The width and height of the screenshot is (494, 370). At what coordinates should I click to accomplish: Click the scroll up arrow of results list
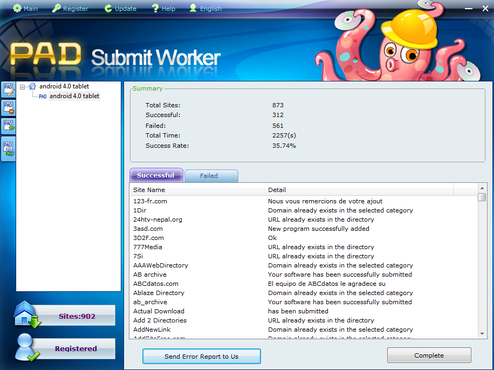(482, 188)
